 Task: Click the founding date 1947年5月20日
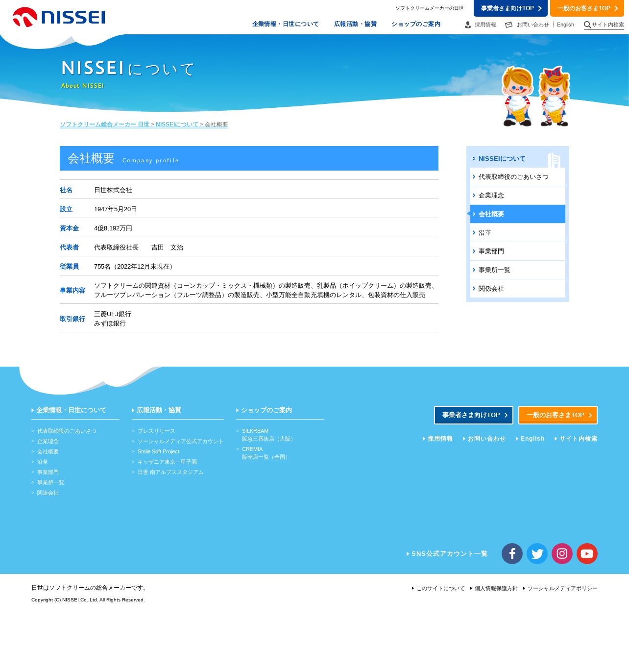pos(116,209)
